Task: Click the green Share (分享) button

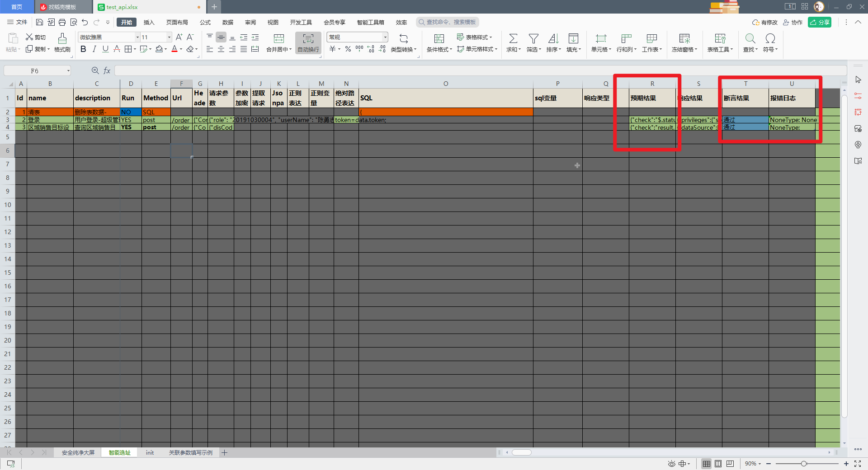Action: tap(820, 22)
